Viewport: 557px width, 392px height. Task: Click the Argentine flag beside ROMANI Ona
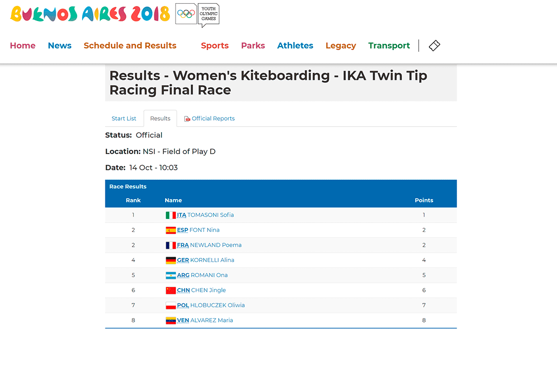[x=171, y=275]
